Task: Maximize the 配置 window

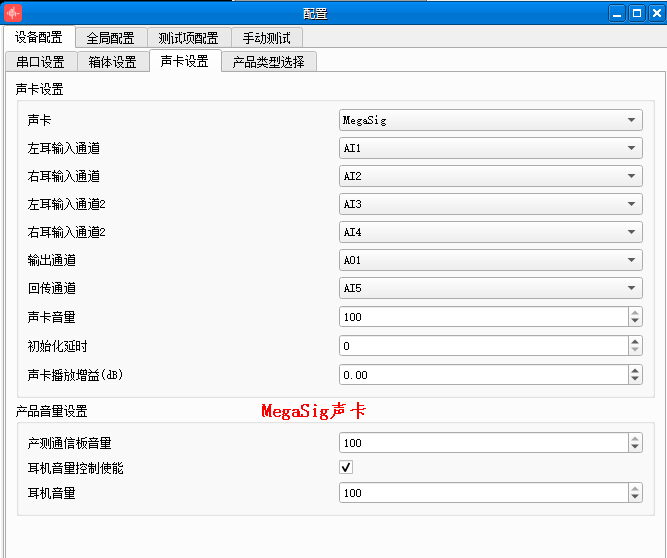Action: (637, 13)
